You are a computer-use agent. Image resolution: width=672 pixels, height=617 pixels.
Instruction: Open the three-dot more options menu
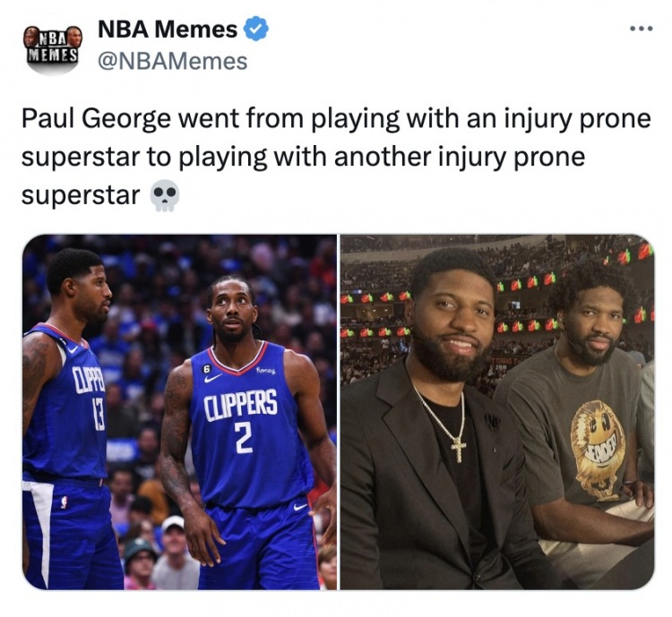point(642,30)
